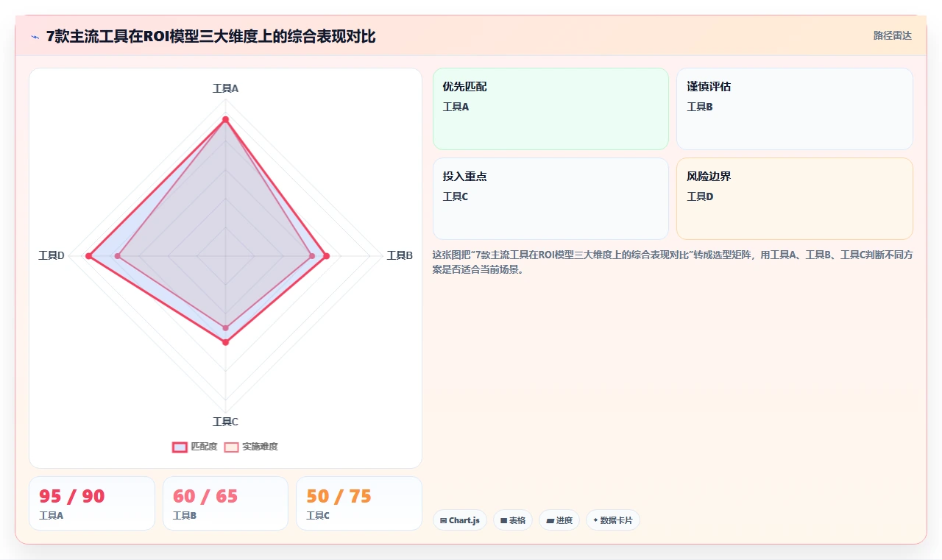942x560 pixels.
Task: Open the 95 / 90 工具A stat card
Action: (92, 503)
